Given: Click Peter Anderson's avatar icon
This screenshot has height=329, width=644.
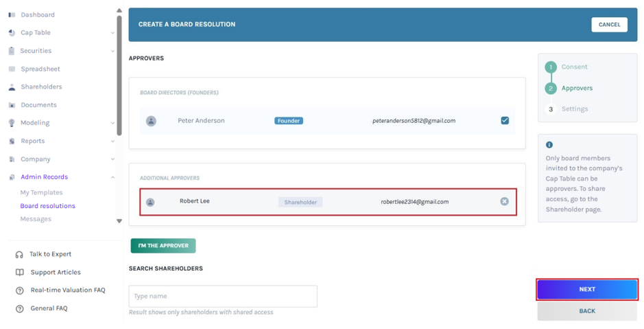Looking at the screenshot, I should [x=151, y=121].
